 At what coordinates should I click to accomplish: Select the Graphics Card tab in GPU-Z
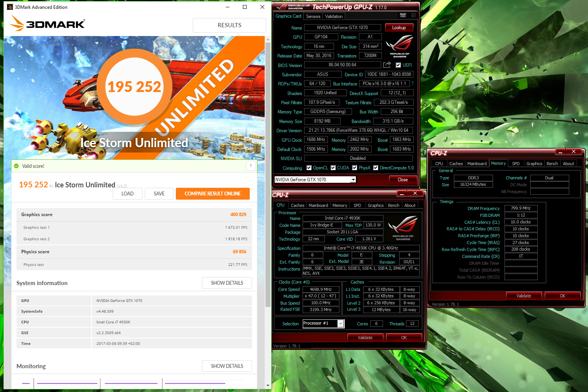click(288, 16)
